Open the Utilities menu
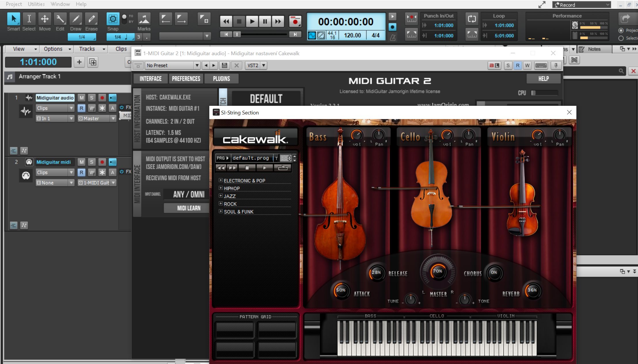The image size is (638, 364). [36, 4]
